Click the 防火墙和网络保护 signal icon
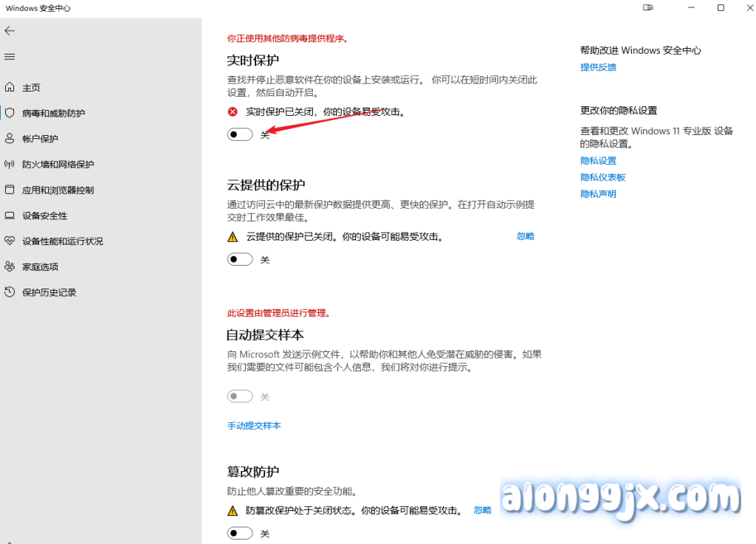The height and width of the screenshot is (544, 756). point(10,165)
